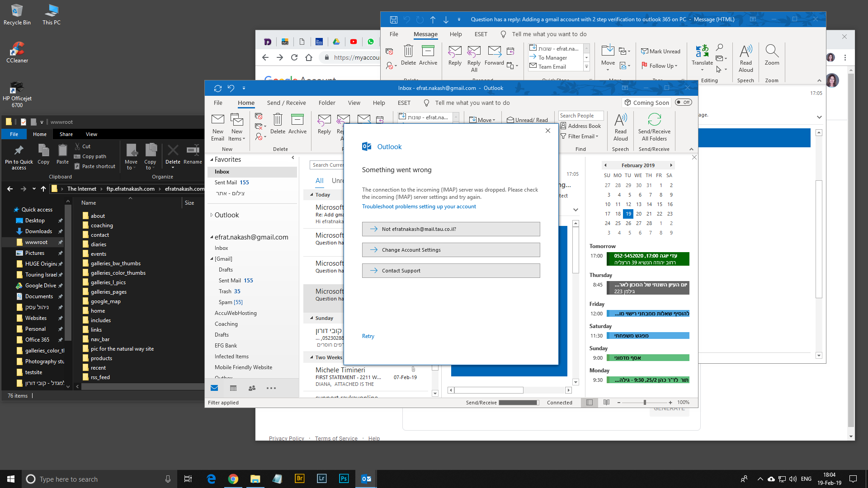Open Address Book in Find group

(x=580, y=126)
